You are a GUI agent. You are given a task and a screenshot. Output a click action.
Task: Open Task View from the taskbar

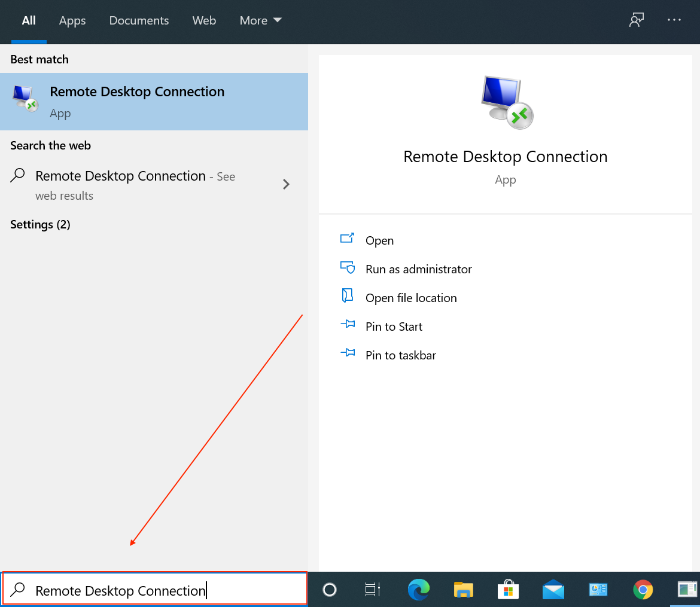[372, 590]
